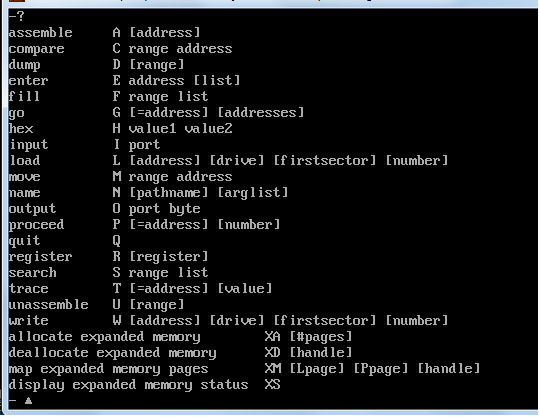
Task: Click "display expanded memory status XS" line
Action: (x=144, y=385)
